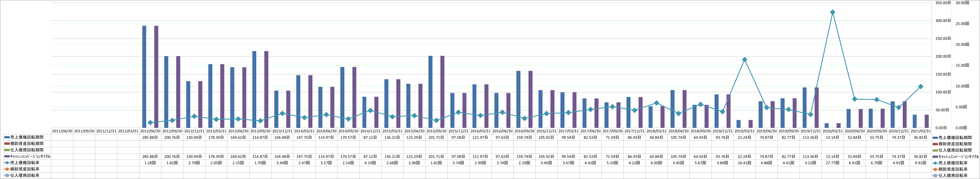980x179 pixels.
Task: Click 285.88日 in the 売上債権回転期間 row
Action: (x=150, y=138)
